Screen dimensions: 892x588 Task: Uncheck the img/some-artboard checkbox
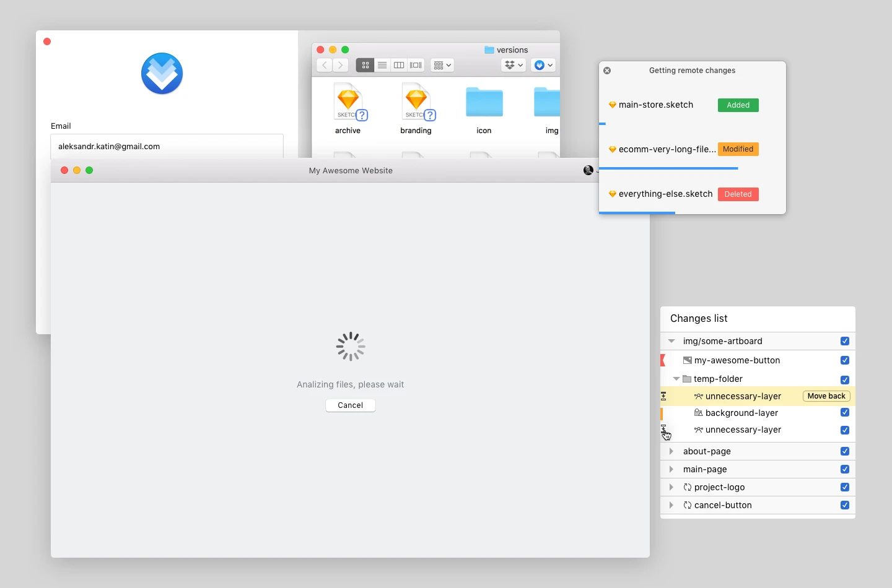(x=845, y=341)
